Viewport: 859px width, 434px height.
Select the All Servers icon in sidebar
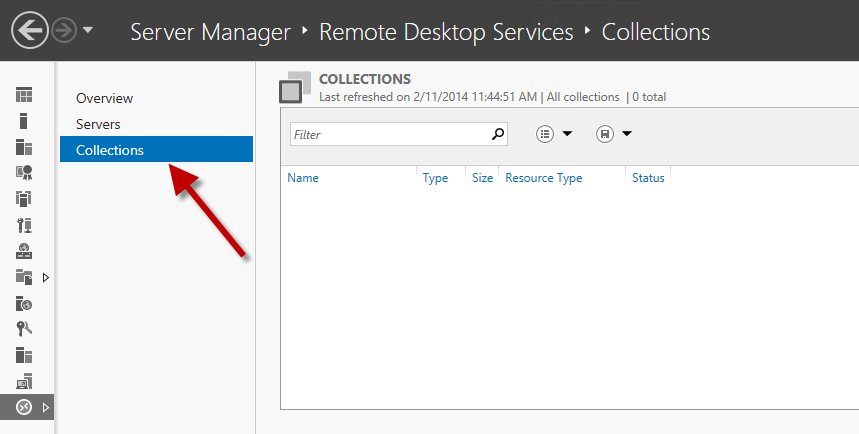pos(24,147)
